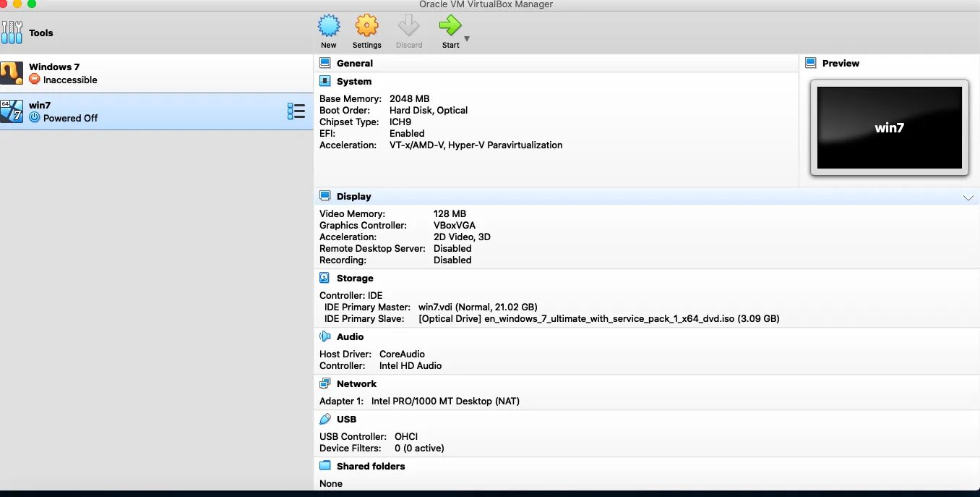The height and width of the screenshot is (497, 980).
Task: Click the Tools wrench icon
Action: click(x=12, y=33)
